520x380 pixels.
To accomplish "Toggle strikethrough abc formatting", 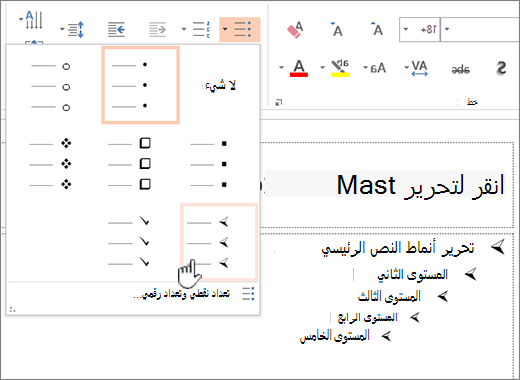I will [461, 69].
